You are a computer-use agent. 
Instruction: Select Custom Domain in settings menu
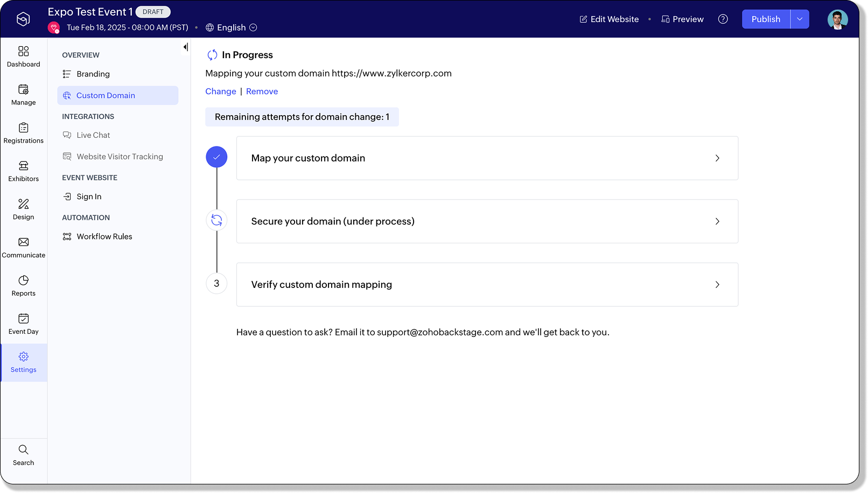pos(118,96)
